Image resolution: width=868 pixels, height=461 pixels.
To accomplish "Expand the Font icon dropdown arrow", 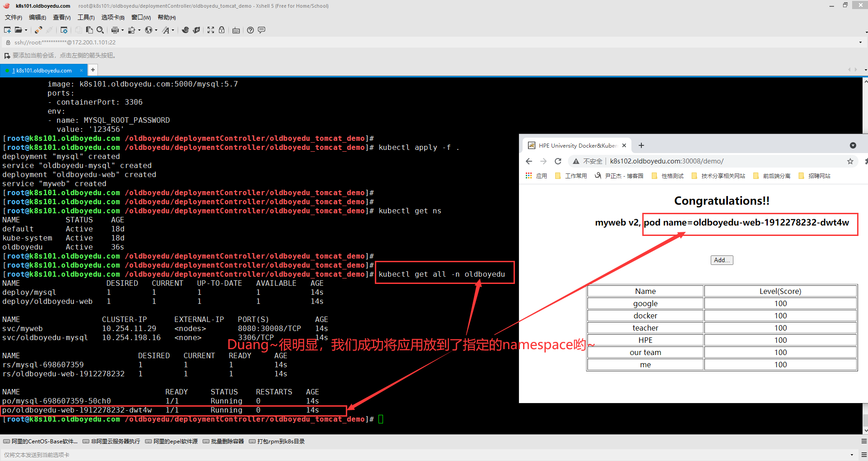I will [x=173, y=30].
